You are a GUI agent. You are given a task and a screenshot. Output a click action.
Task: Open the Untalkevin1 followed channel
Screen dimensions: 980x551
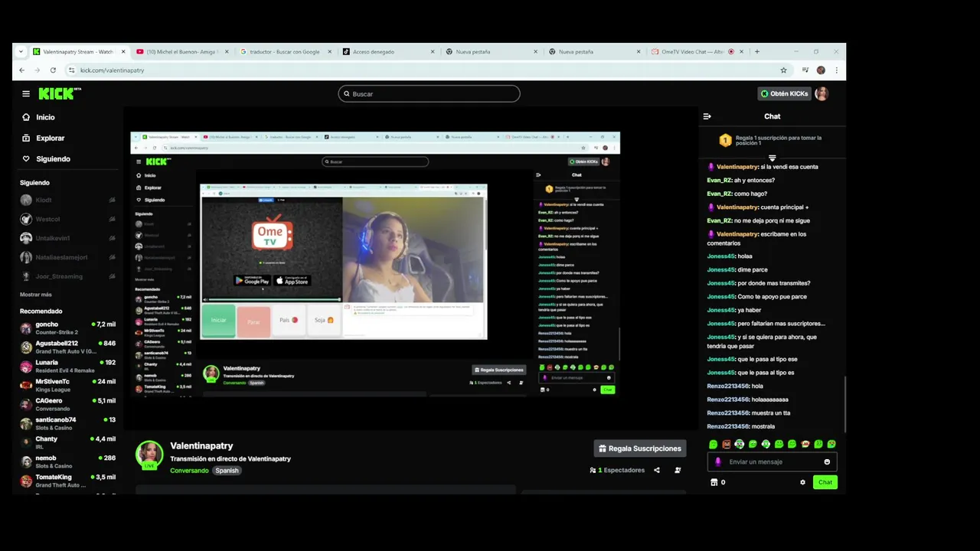[x=67, y=238]
